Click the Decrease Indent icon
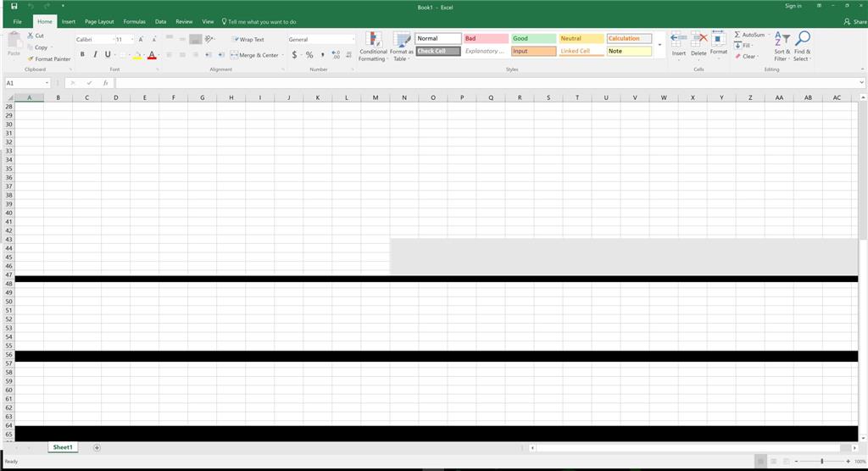Screen dimensions: 868x471 tap(209, 55)
